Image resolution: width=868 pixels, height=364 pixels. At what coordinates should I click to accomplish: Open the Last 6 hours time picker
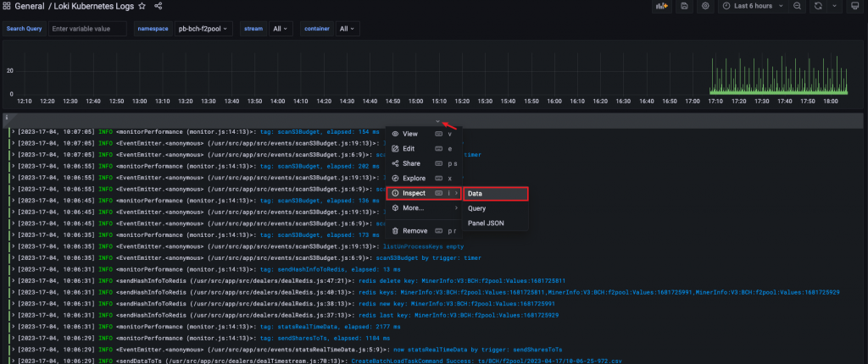coord(753,6)
